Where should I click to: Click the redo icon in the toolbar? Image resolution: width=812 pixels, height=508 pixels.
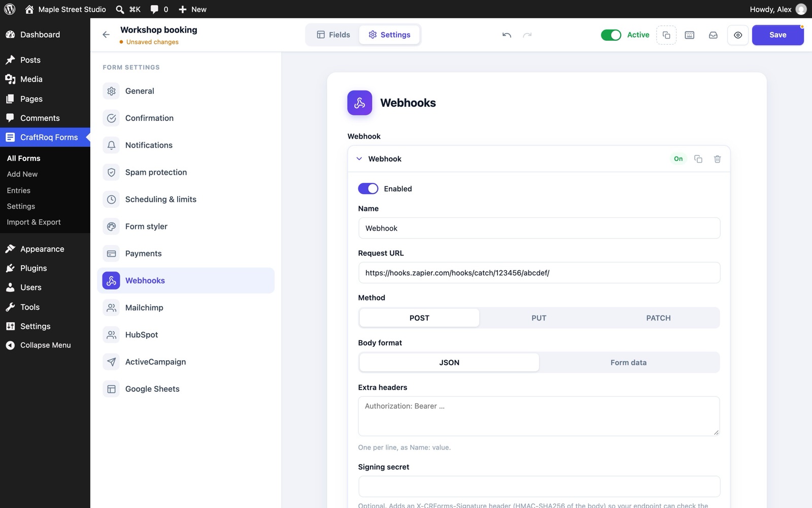pyautogui.click(x=527, y=35)
